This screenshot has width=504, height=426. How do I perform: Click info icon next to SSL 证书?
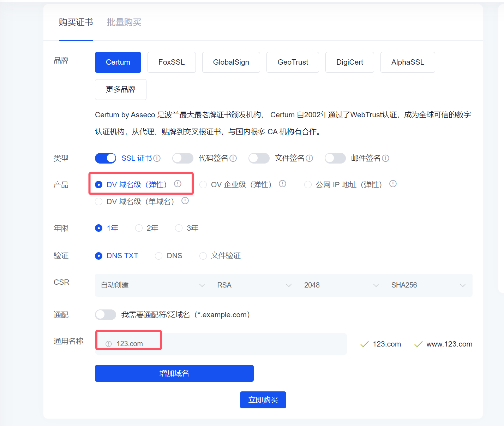157,158
